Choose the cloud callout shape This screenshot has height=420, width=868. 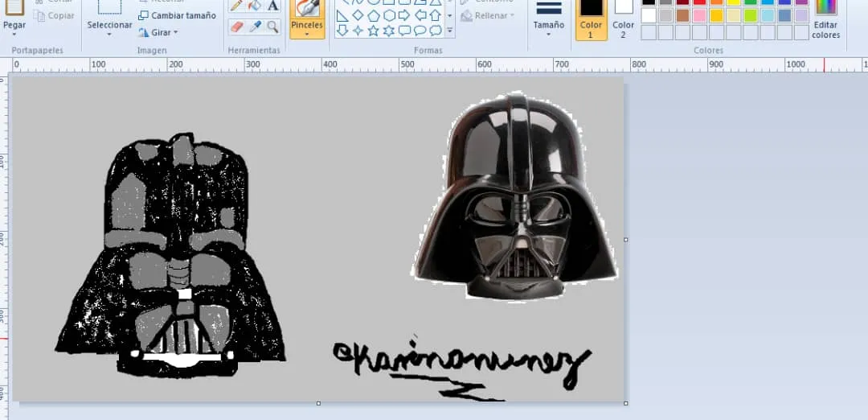(436, 31)
